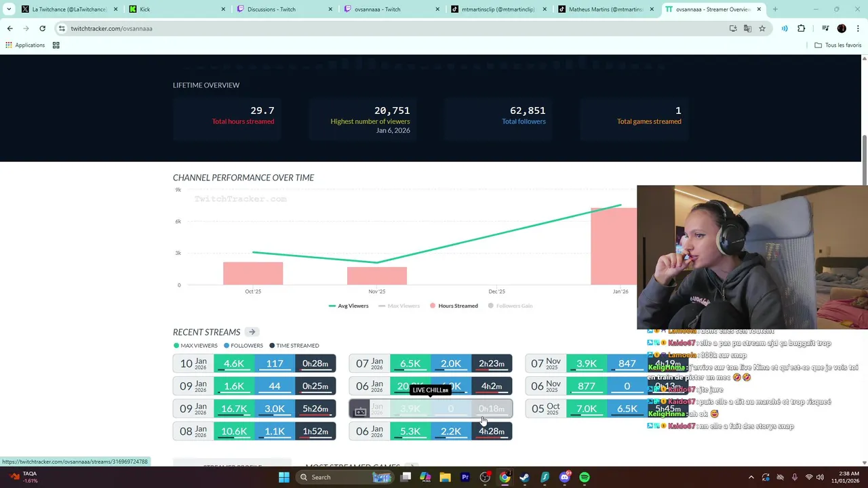
Task: Open the 07 Jan 2026 stream row
Action: [431, 364]
